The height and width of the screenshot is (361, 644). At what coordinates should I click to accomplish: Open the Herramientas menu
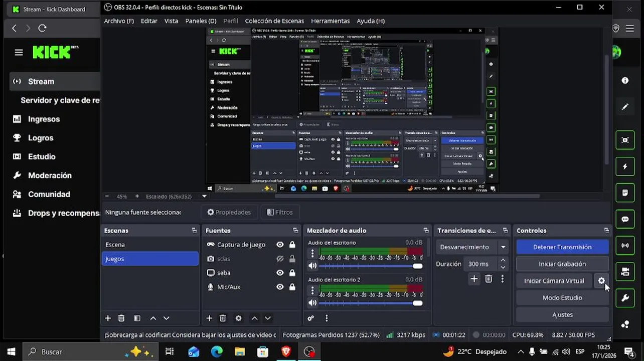tap(331, 21)
